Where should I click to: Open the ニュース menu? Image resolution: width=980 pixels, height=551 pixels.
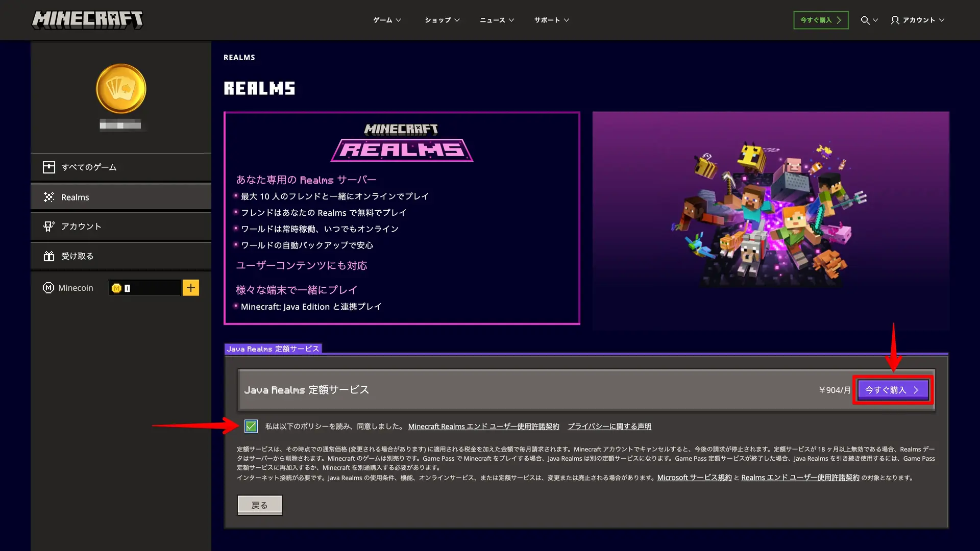coord(497,20)
